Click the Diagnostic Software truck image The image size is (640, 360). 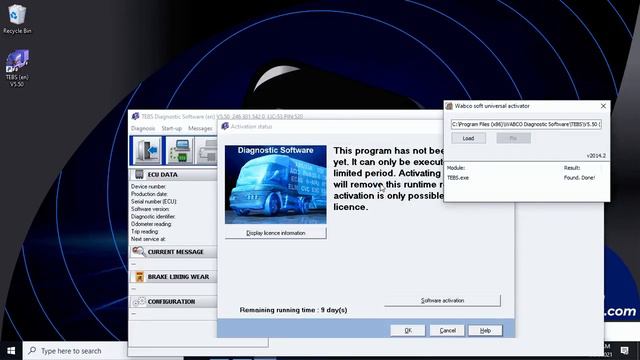[276, 184]
